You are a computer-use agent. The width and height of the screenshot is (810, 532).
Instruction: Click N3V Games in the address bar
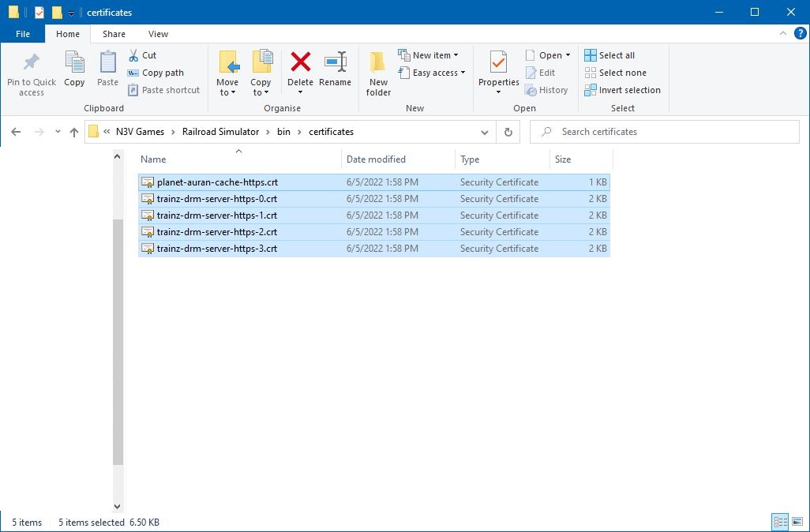point(140,132)
